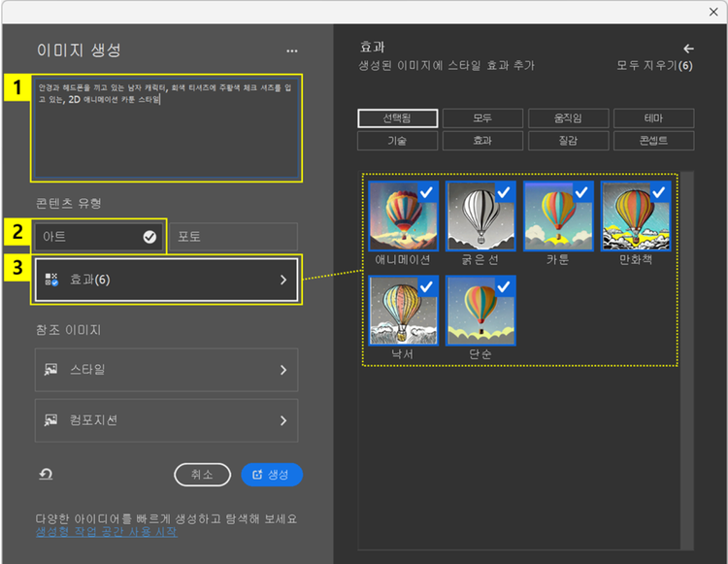Screen dimensions: 728x564
Task: Open the 생성형 작업 공간 사용 시작 link
Action: pyautogui.click(x=107, y=532)
